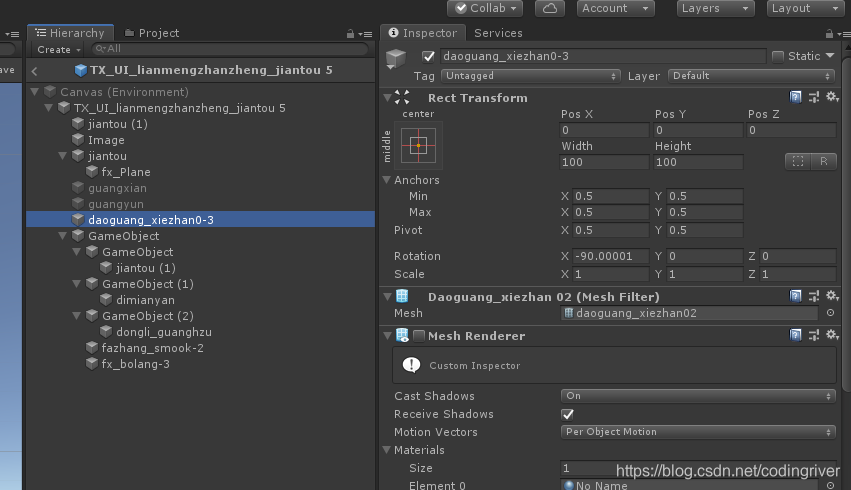
Task: Select the dongli_guanghzu object
Action: click(163, 332)
